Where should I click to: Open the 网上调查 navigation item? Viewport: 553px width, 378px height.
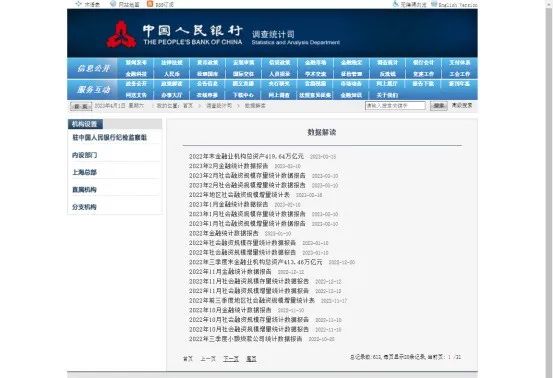279,95
